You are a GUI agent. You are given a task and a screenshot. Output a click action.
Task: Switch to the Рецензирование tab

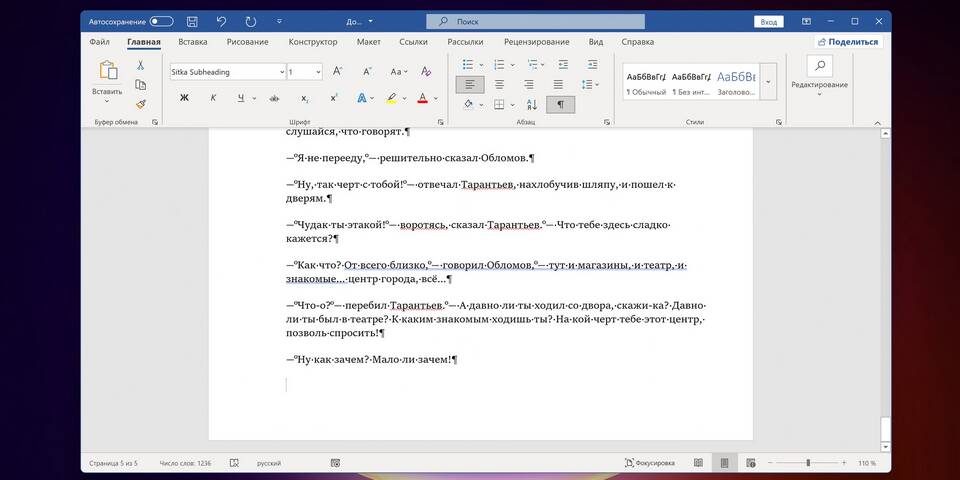click(537, 42)
